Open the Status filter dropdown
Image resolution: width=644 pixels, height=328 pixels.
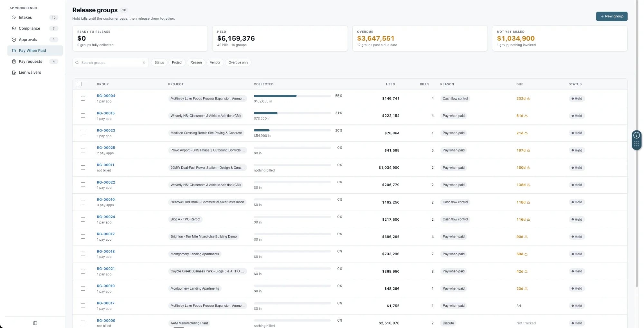pos(159,63)
